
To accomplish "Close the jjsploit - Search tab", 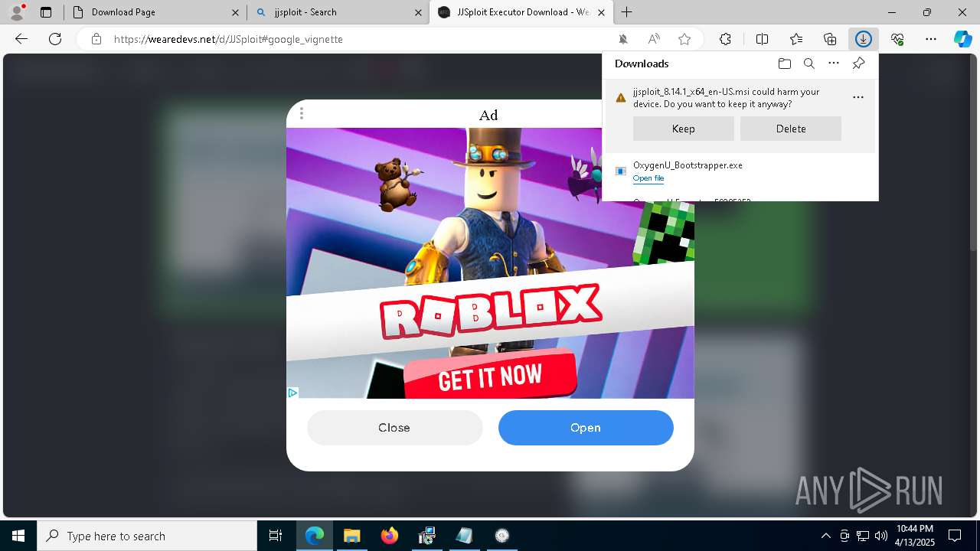I will 418,12.
